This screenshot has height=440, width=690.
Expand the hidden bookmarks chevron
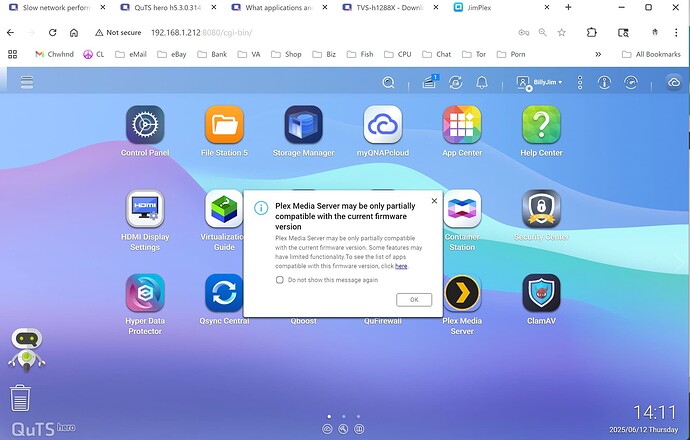(x=598, y=54)
